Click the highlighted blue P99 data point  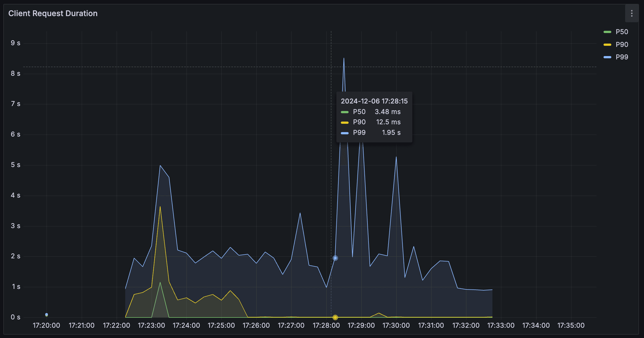click(x=335, y=258)
